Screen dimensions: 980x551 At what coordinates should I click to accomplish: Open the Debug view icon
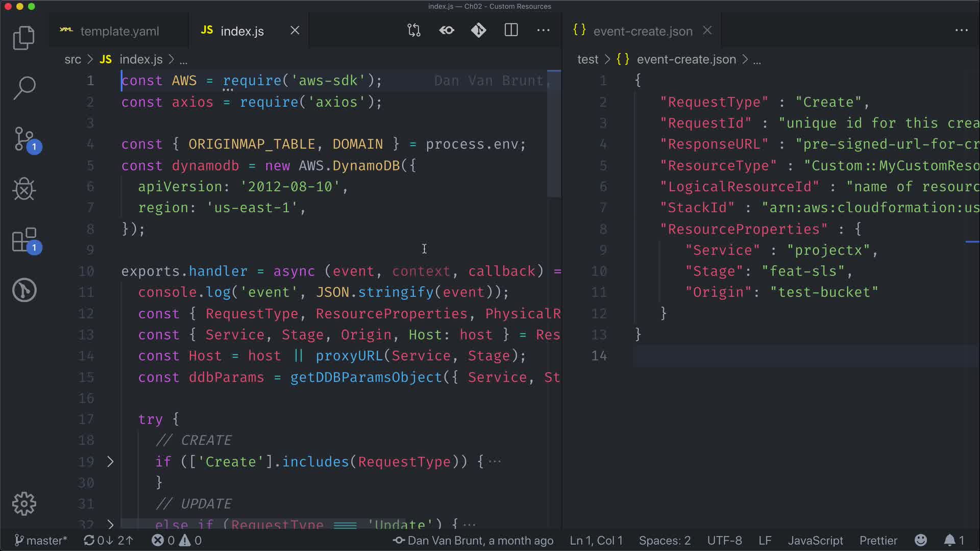23,189
